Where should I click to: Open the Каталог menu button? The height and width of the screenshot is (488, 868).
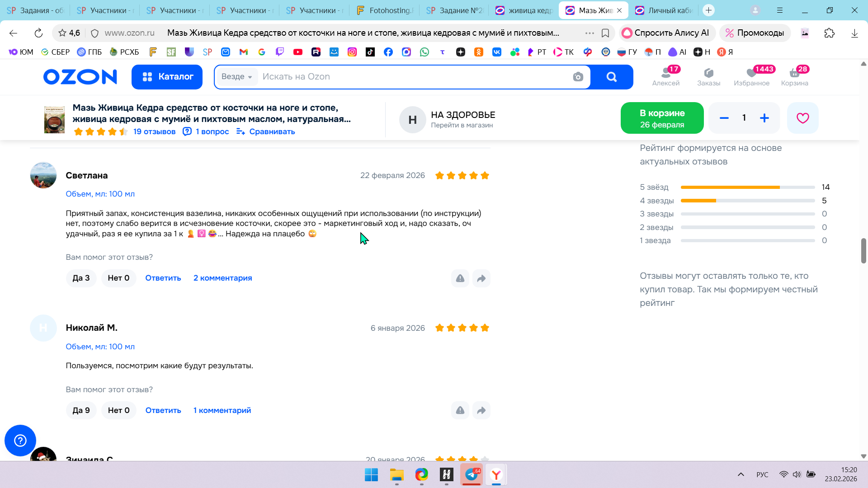(x=167, y=77)
